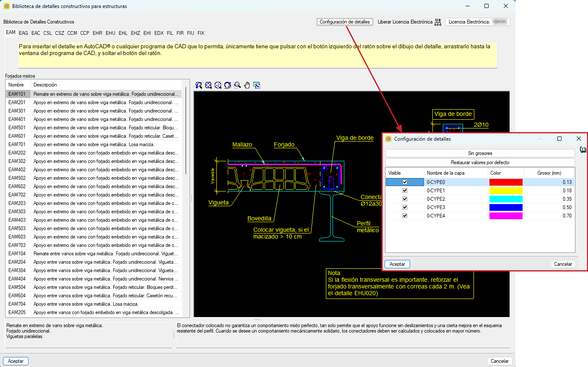Click the export detail window icon
The width and height of the screenshot is (588, 367).
pos(257,85)
